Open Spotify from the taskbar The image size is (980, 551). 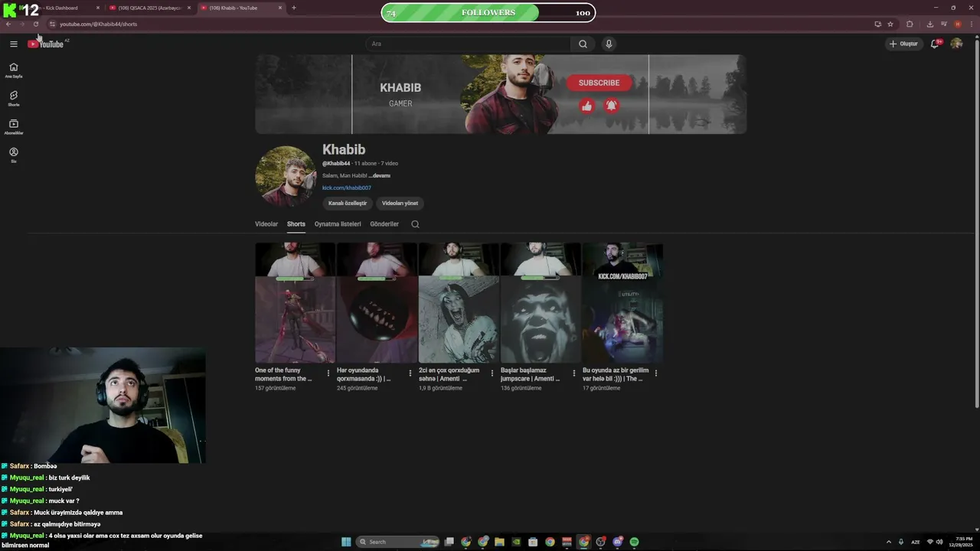pyautogui.click(x=634, y=542)
